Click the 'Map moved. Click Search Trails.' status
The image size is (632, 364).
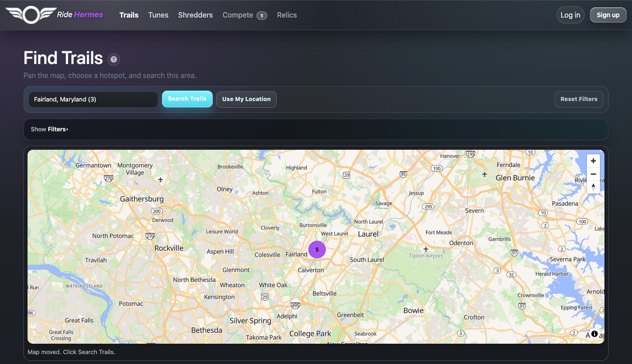click(x=71, y=352)
